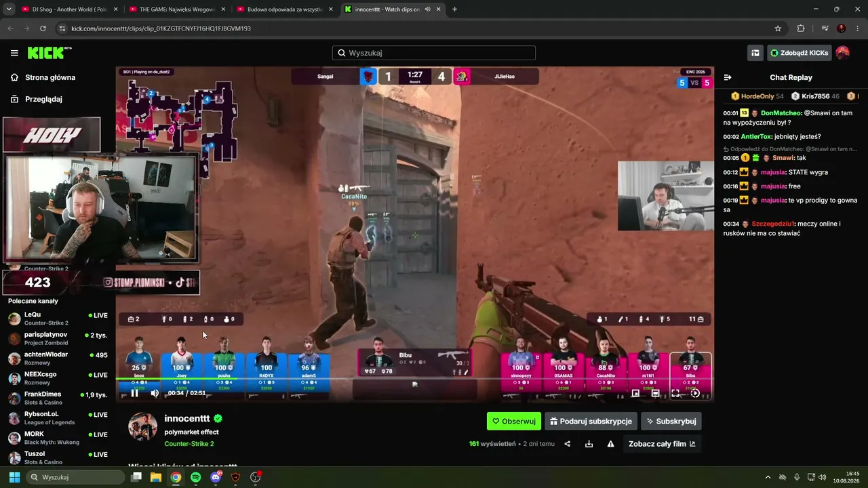868x488 pixels.
Task: Pause the clip playback
Action: [x=134, y=393]
